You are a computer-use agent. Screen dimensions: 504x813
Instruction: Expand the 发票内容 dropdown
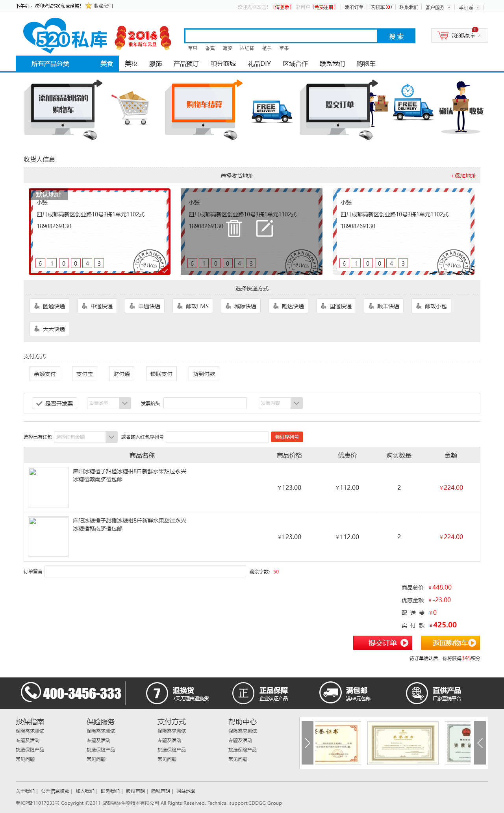pos(280,403)
